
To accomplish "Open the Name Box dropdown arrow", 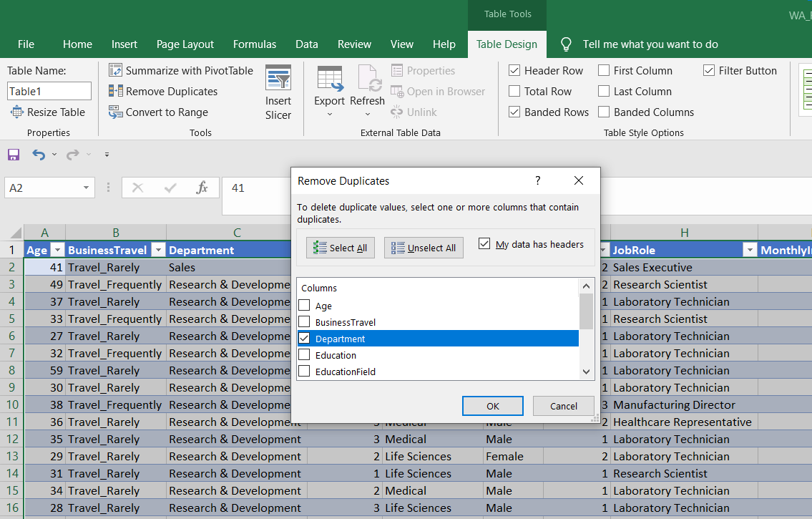I will click(x=87, y=188).
